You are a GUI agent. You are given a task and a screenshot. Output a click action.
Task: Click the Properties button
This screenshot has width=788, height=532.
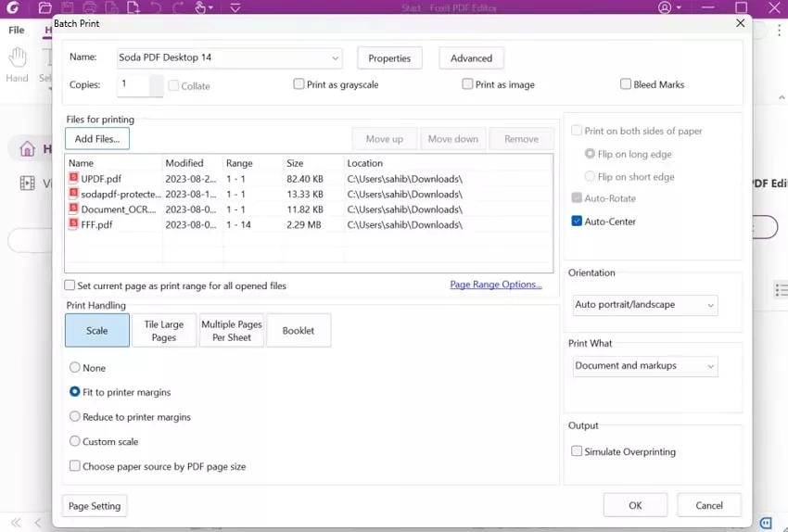click(x=389, y=58)
